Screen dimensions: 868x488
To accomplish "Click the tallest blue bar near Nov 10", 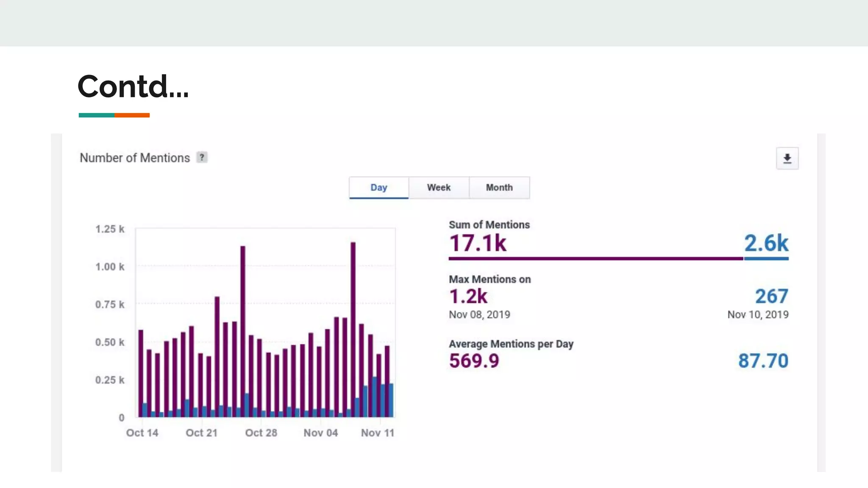I will (375, 397).
